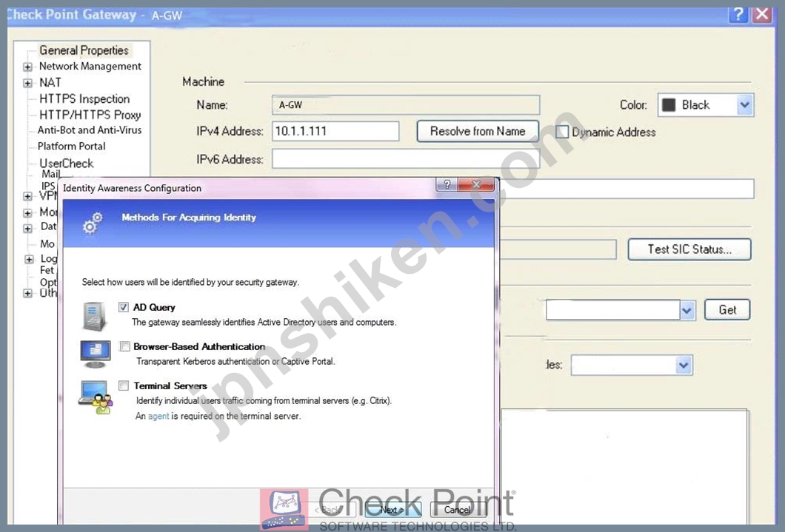The height and width of the screenshot is (532, 785).
Task: Click the machine Name field
Action: click(406, 105)
